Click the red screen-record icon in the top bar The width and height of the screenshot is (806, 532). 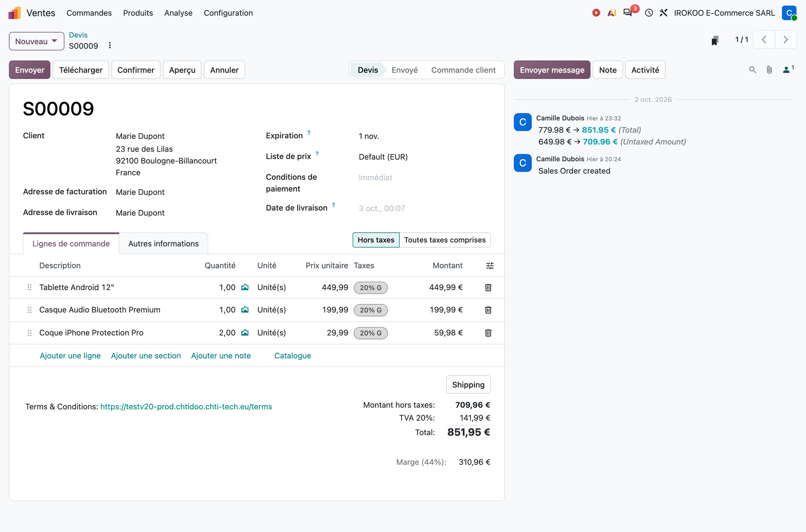click(x=596, y=13)
